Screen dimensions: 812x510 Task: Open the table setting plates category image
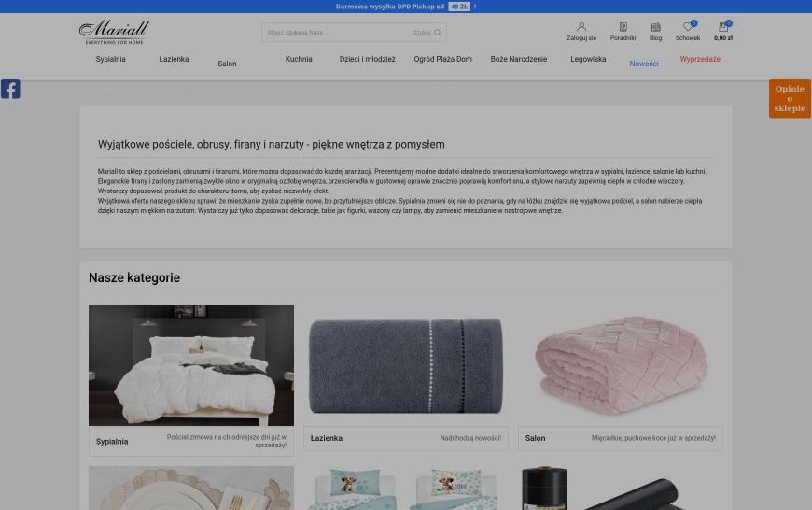coord(191,488)
